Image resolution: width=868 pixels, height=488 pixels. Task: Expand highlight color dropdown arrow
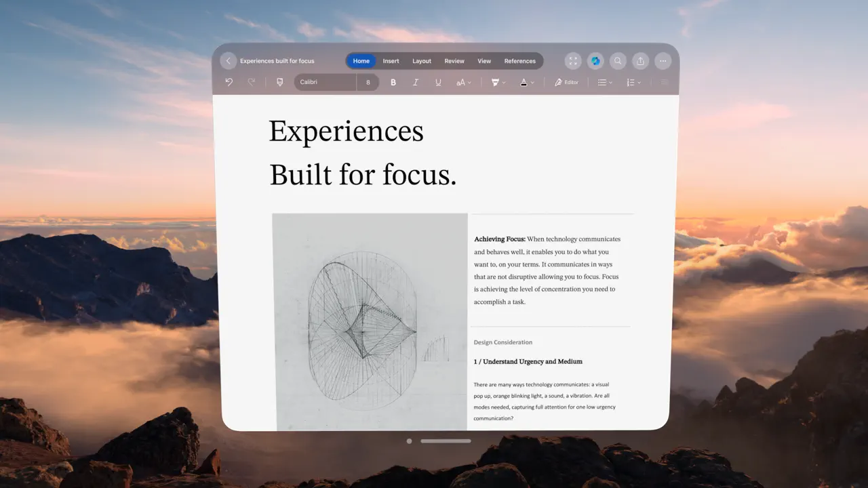(x=504, y=83)
